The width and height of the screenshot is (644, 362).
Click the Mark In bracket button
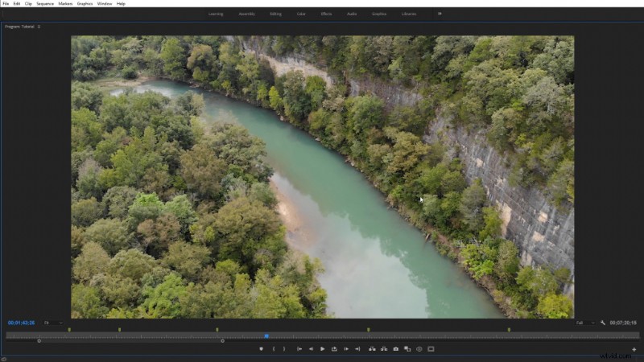coord(274,349)
